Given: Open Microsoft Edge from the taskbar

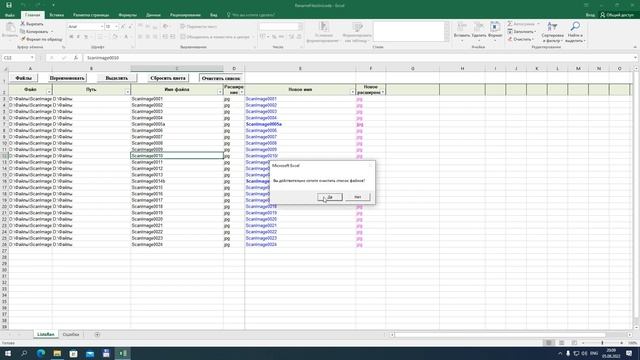Looking at the screenshot, I should click(40, 353).
